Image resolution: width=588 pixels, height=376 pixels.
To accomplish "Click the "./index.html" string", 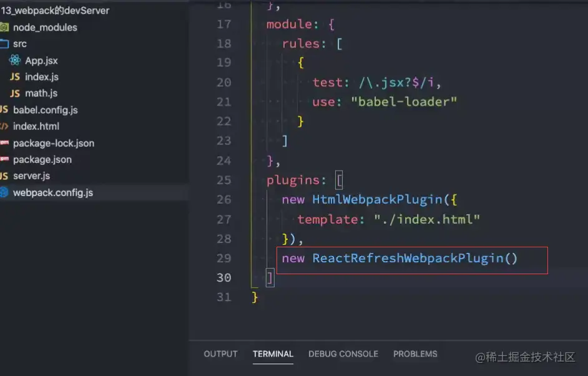I will point(427,219).
